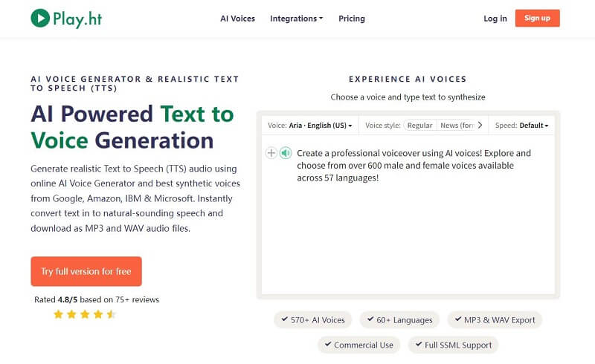Play the sample with the speaker icon
Screen dimensions: 595x364
click(286, 153)
